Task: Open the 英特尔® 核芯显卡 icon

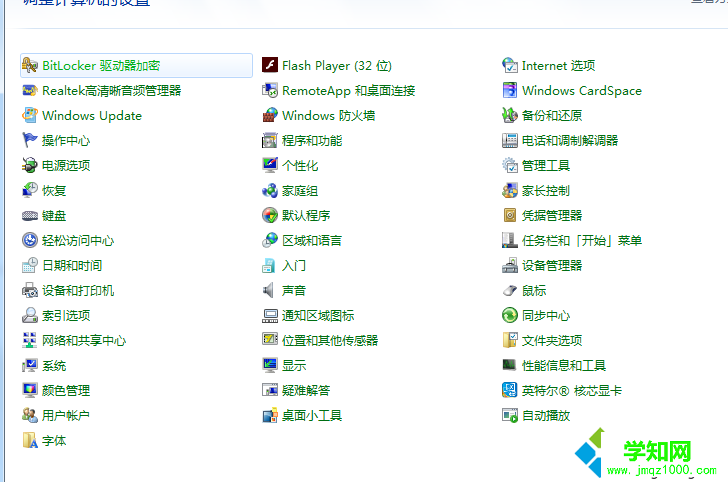Action: point(510,391)
